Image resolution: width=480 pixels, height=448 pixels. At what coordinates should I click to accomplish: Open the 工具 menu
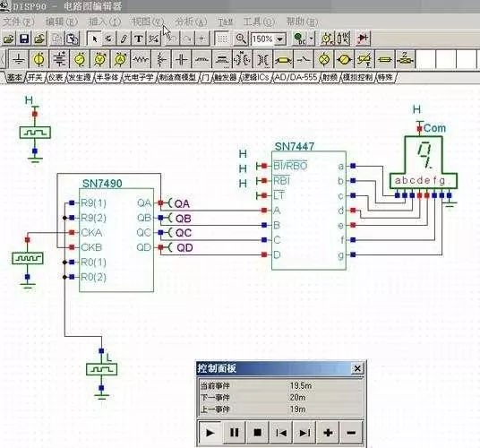pyautogui.click(x=259, y=22)
